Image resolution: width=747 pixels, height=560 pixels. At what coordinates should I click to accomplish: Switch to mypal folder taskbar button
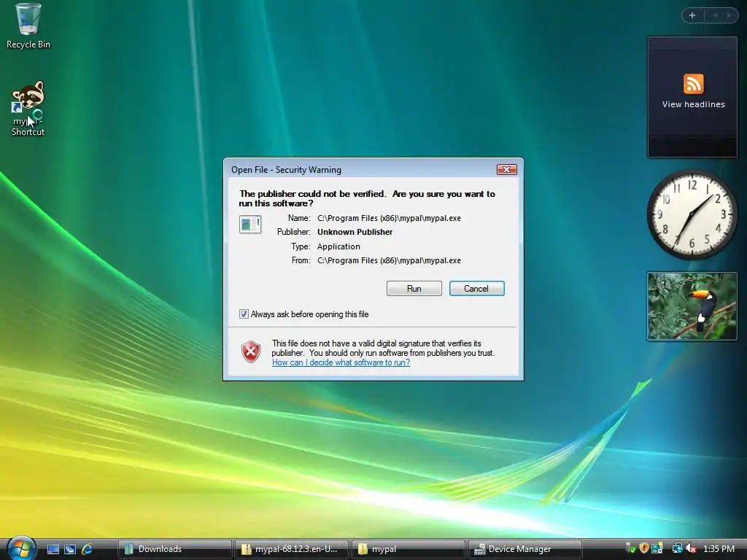coord(408,549)
